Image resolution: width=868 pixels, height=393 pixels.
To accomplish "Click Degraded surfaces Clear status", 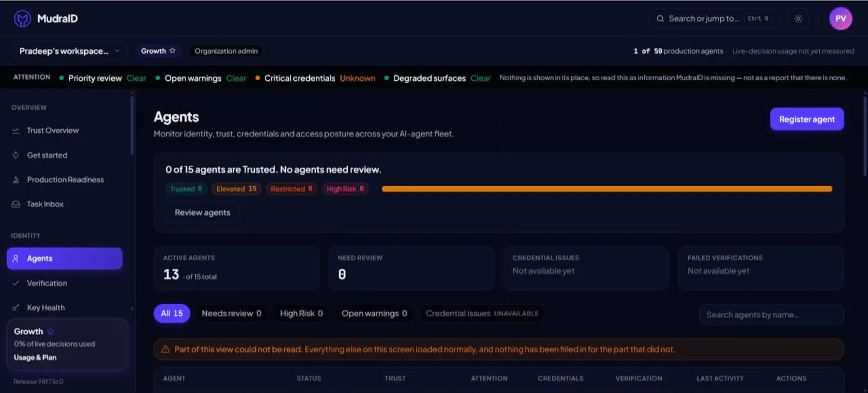I will click(x=437, y=78).
